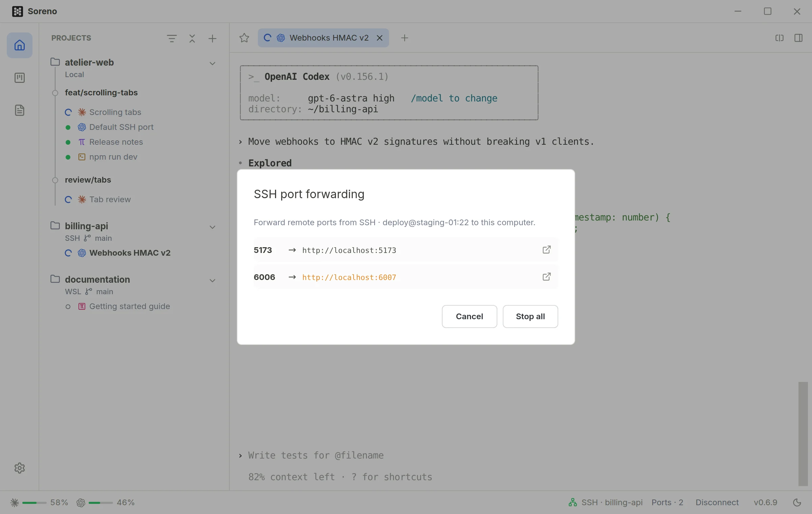Image resolution: width=812 pixels, height=514 pixels.
Task: Select Webhooks HMAC v2 in sidebar
Action: 130,253
